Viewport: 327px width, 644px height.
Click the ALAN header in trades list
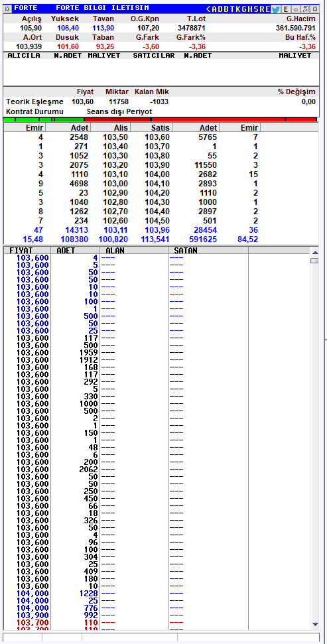point(134,250)
